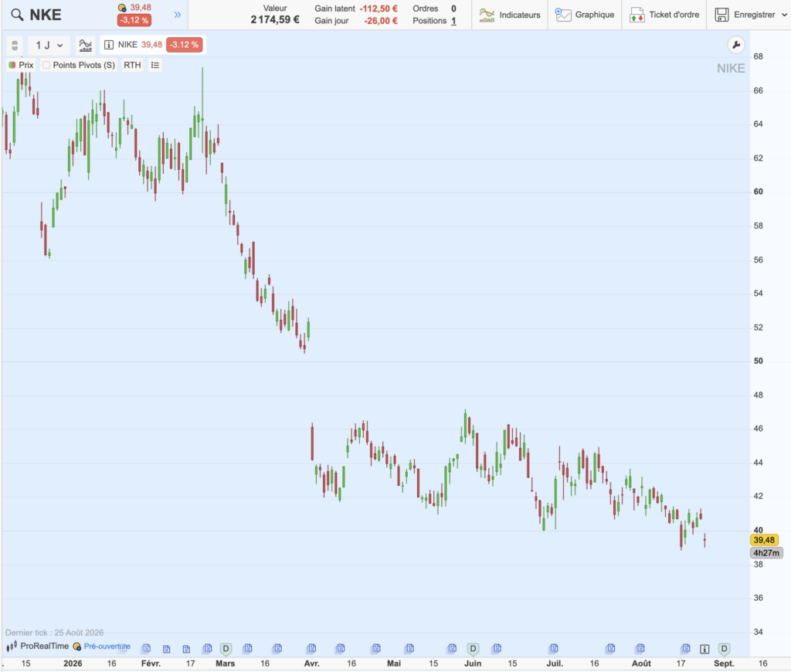Open the instrument search magnifier
Viewport: 791px width, 672px height.
(17, 15)
